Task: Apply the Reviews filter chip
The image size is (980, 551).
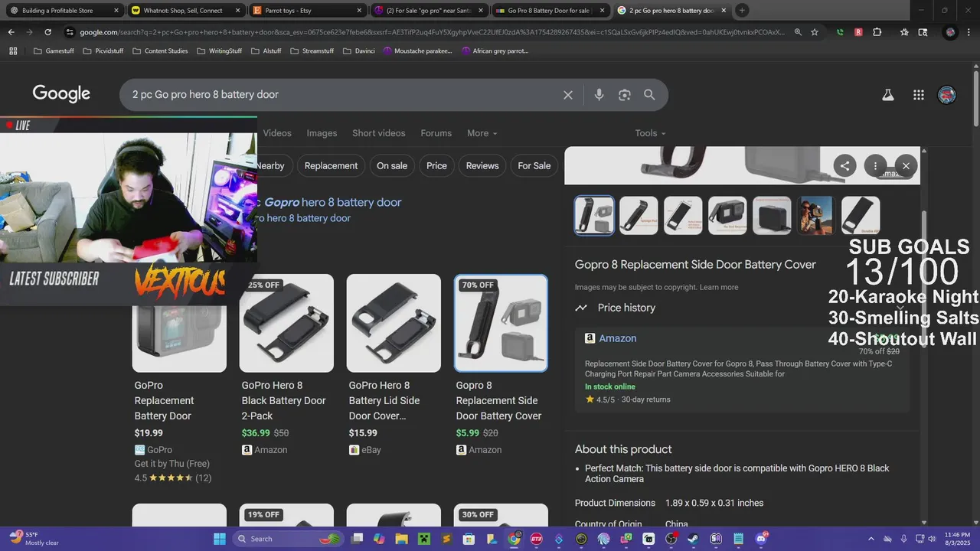Action: point(482,165)
